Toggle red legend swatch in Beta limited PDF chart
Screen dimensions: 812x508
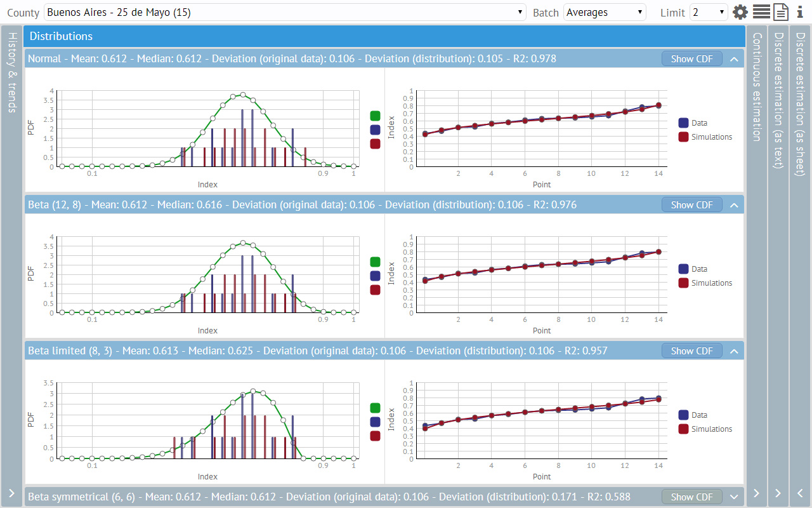pyautogui.click(x=375, y=436)
